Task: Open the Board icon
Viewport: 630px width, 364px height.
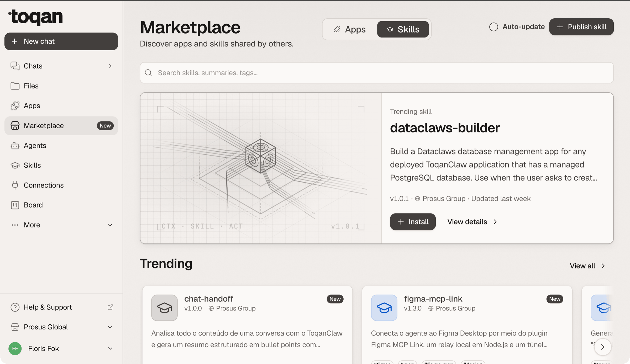Action: pos(15,205)
